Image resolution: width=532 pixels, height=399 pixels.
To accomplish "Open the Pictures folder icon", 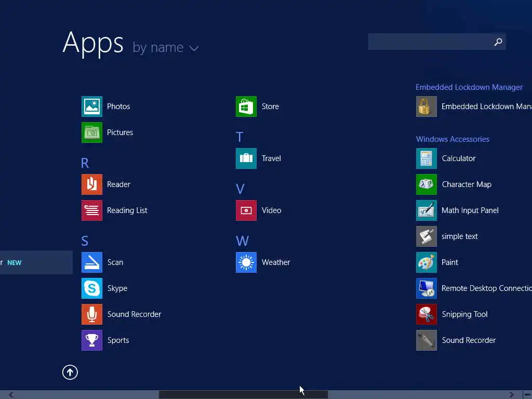I will [x=91, y=132].
